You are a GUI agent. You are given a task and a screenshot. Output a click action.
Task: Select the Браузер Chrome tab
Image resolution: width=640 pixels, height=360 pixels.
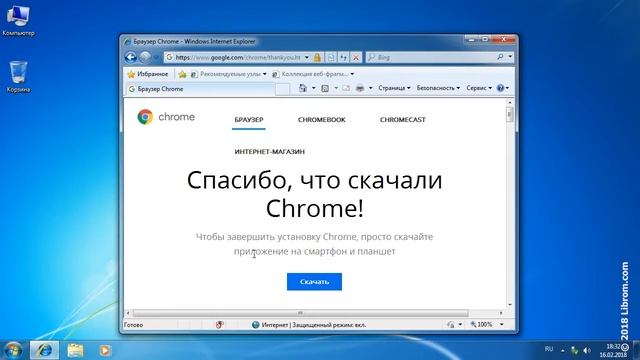click(200, 89)
